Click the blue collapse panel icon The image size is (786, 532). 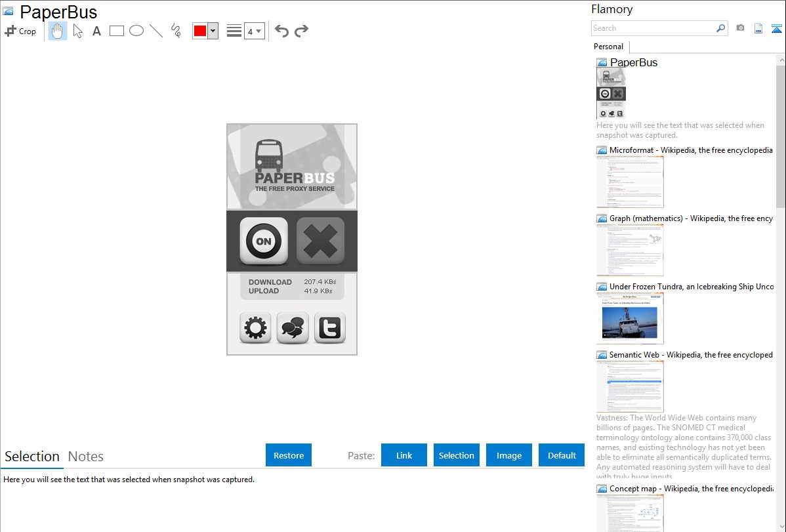pyautogui.click(x=776, y=29)
